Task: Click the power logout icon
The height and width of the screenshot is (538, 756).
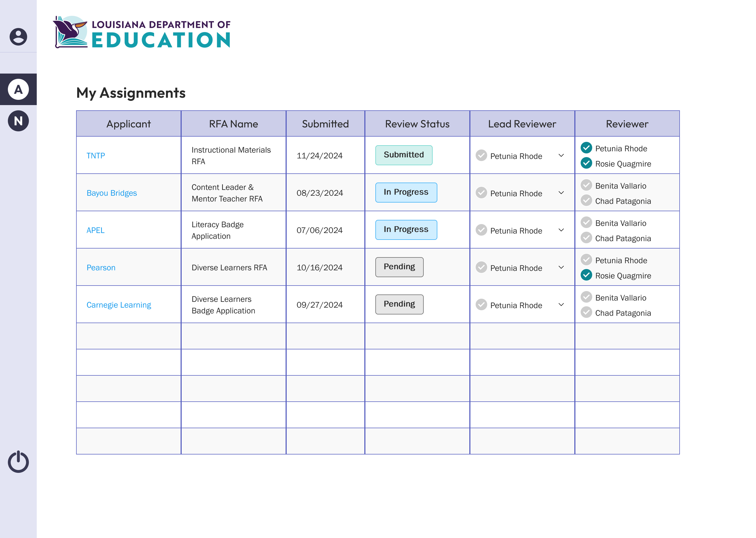Action: pos(18,462)
